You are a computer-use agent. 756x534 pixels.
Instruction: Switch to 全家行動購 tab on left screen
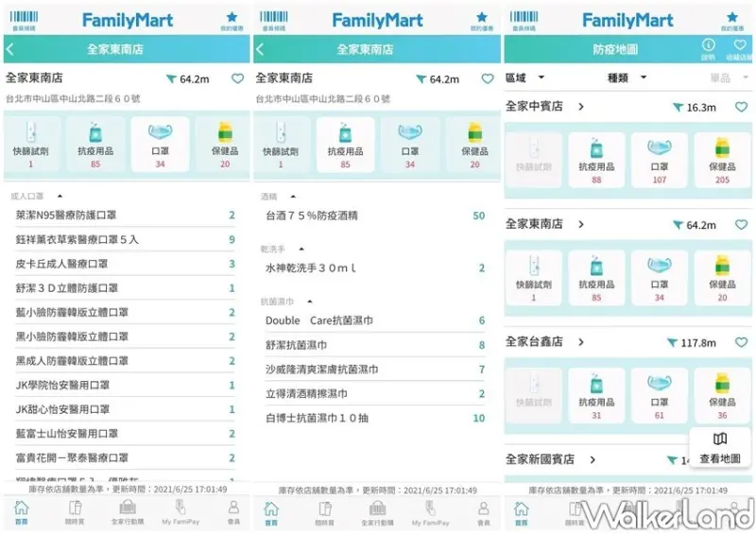128,513
